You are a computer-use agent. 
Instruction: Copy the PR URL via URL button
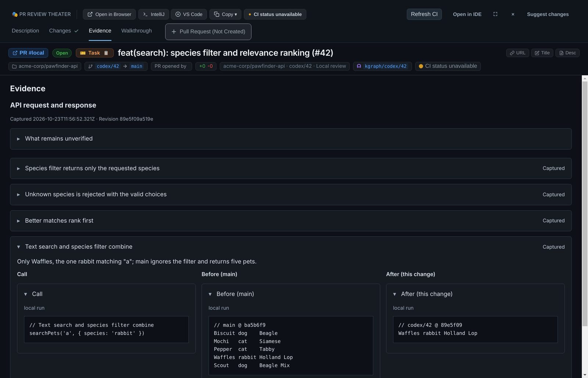[x=517, y=53]
